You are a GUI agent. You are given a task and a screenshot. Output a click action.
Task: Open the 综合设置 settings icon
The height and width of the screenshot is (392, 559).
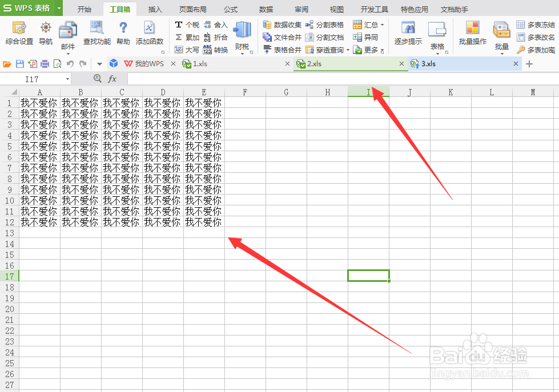(x=19, y=33)
